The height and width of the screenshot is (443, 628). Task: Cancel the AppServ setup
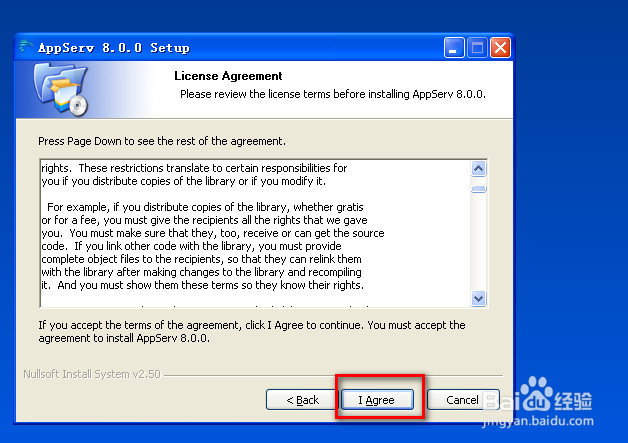tap(463, 400)
